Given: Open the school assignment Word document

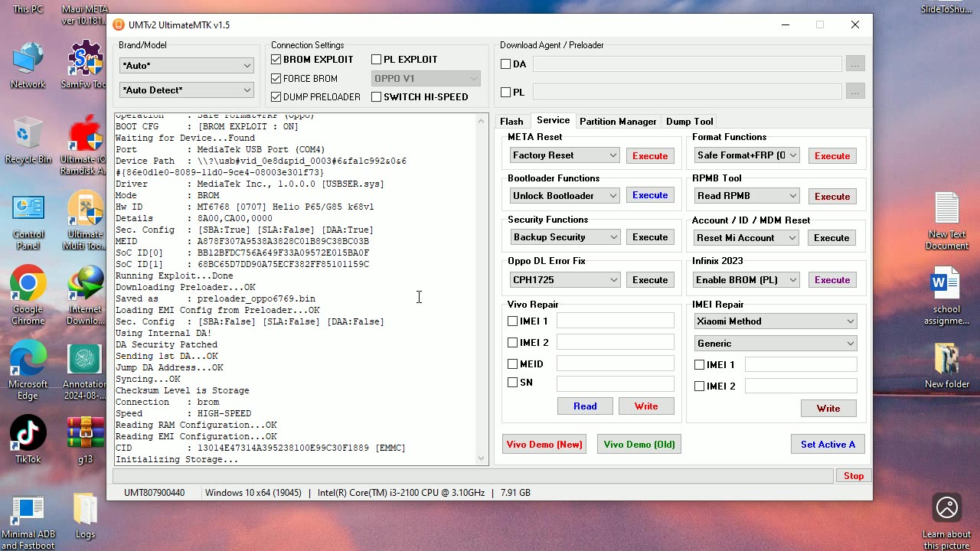Looking at the screenshot, I should tap(947, 296).
